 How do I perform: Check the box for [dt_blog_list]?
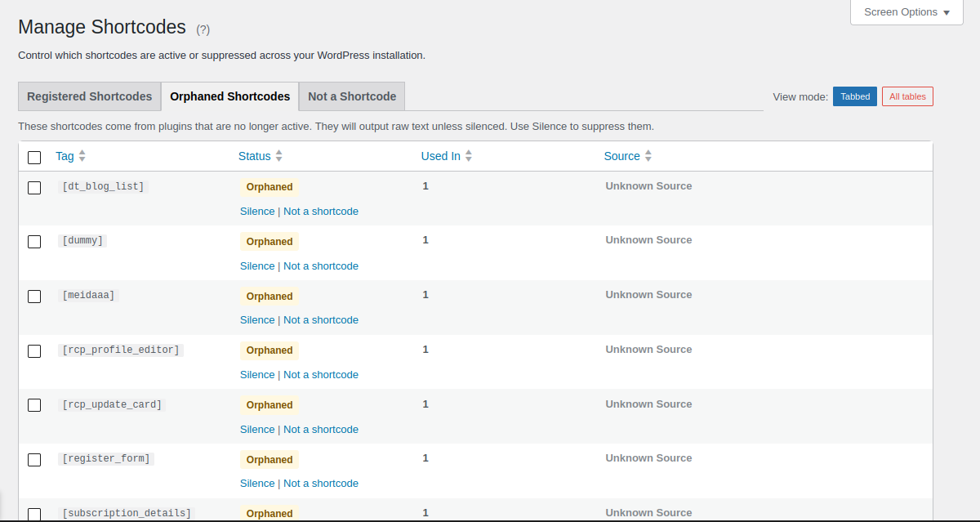click(34, 188)
